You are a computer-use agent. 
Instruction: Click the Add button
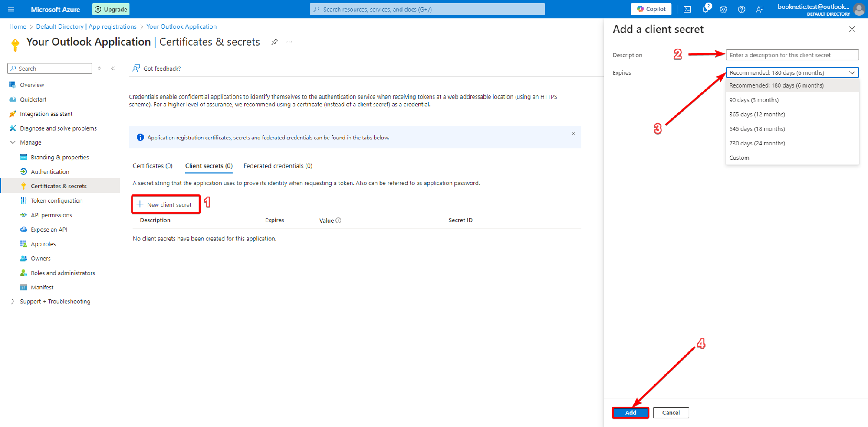click(x=631, y=413)
